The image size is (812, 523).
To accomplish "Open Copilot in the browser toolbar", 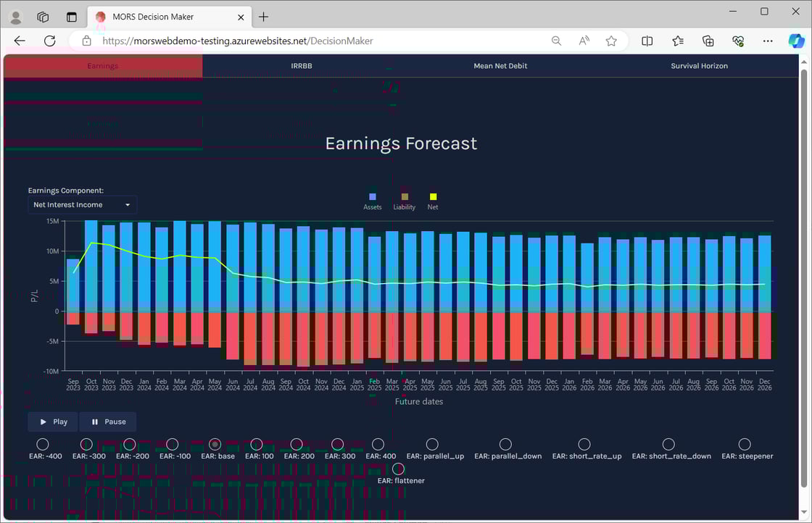I will pos(797,41).
